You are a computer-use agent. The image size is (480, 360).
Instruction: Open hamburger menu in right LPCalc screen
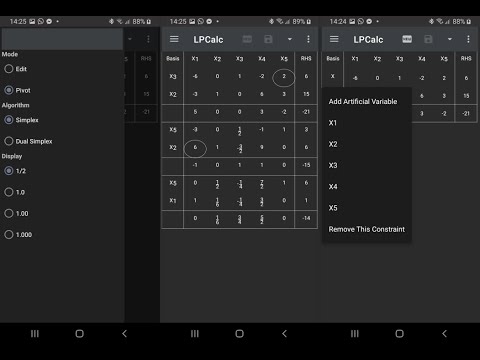click(334, 39)
